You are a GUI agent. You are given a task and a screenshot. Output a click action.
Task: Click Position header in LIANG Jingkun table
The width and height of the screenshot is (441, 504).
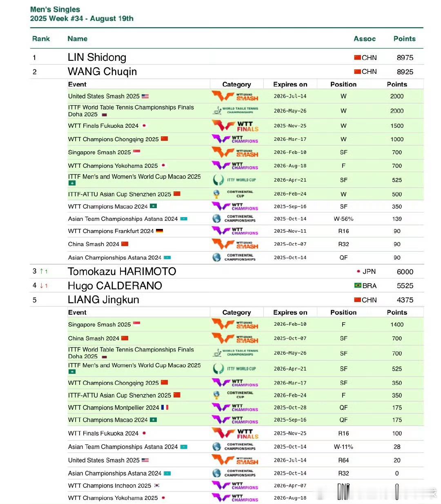pyautogui.click(x=343, y=312)
